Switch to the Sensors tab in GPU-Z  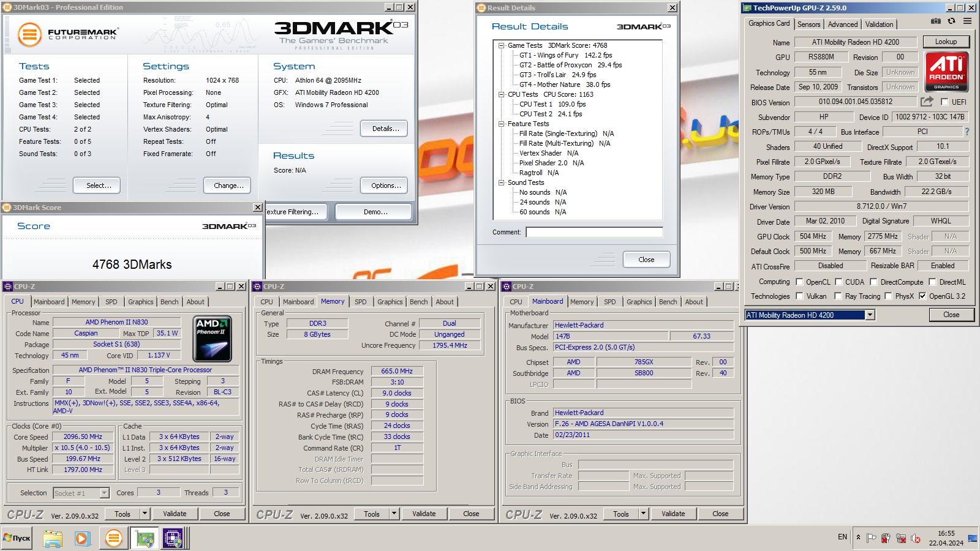pyautogui.click(x=809, y=24)
